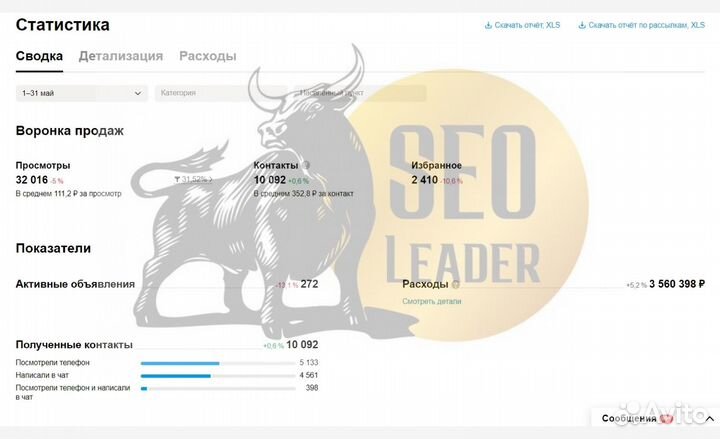The height and width of the screenshot is (439, 720).
Task: Click the info icon next to Контакты
Action: (x=306, y=165)
